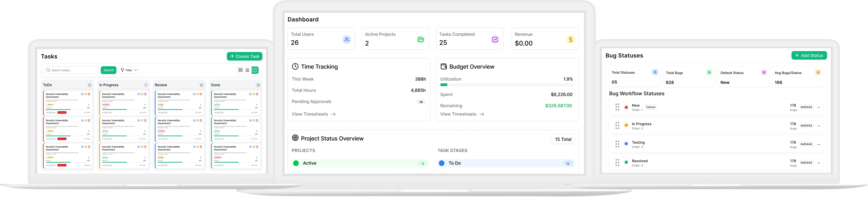Click the To Do task stage row
The height and width of the screenshot is (198, 868).
[506, 163]
